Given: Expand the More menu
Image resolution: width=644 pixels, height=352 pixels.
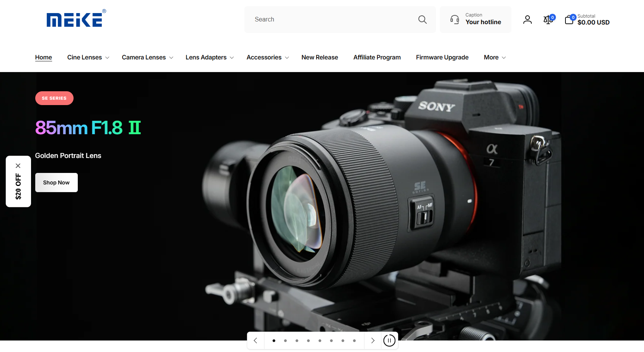Looking at the screenshot, I should 494,58.
